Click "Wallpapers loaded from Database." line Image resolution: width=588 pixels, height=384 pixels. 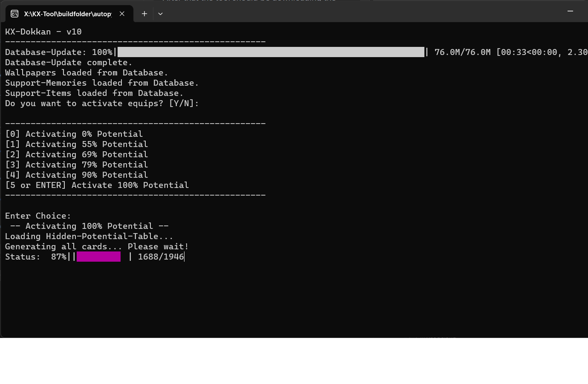pos(86,72)
